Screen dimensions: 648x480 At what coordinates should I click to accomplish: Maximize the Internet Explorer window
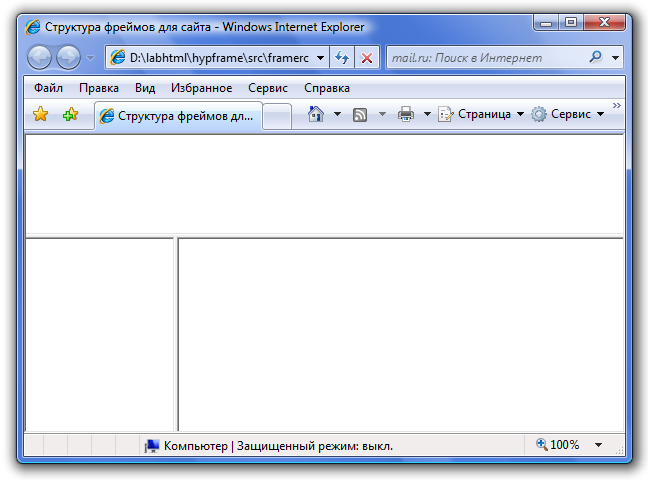point(571,23)
